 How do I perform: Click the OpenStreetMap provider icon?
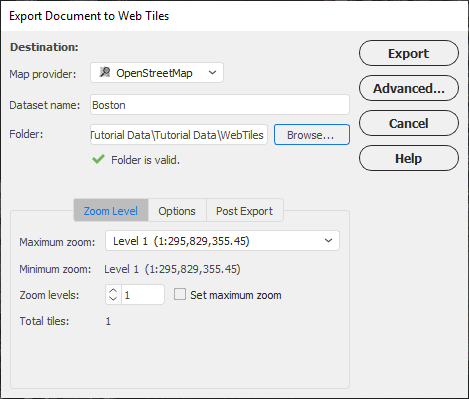[105, 72]
